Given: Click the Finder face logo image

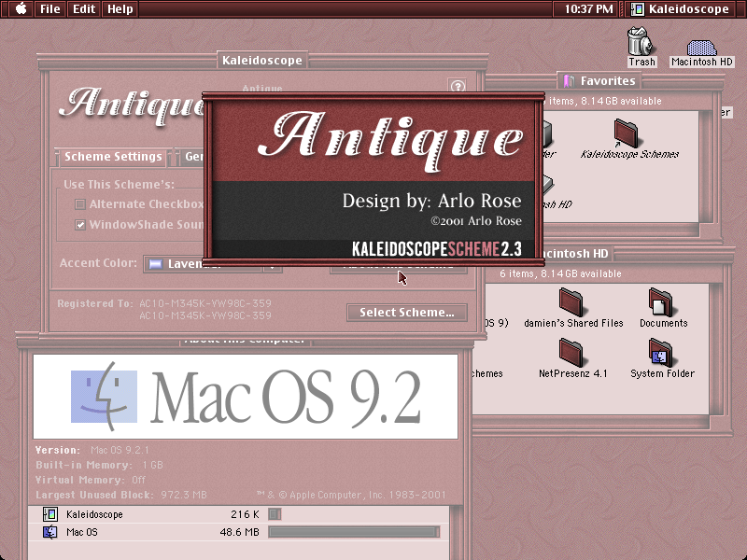Looking at the screenshot, I should click(104, 396).
